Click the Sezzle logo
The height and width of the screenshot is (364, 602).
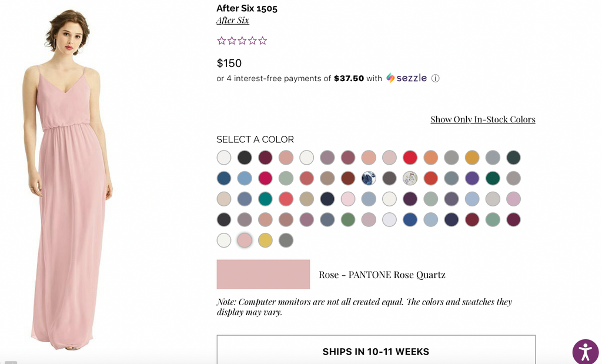click(x=407, y=78)
